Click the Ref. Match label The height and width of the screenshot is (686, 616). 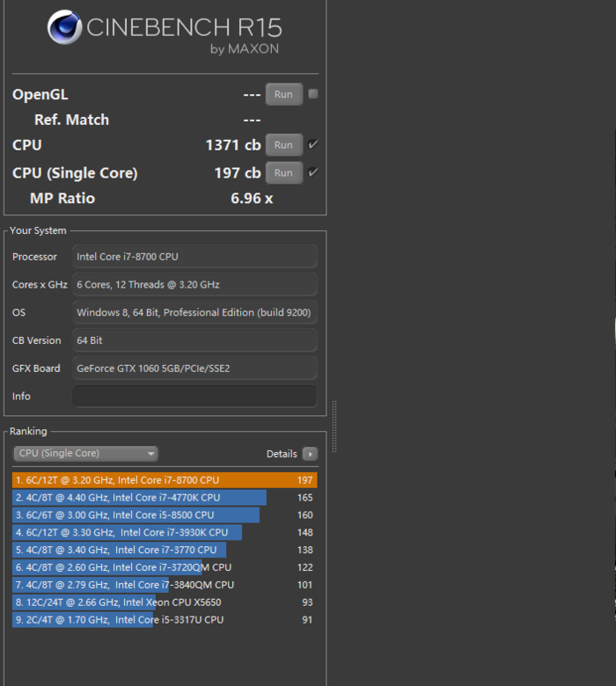tap(72, 120)
